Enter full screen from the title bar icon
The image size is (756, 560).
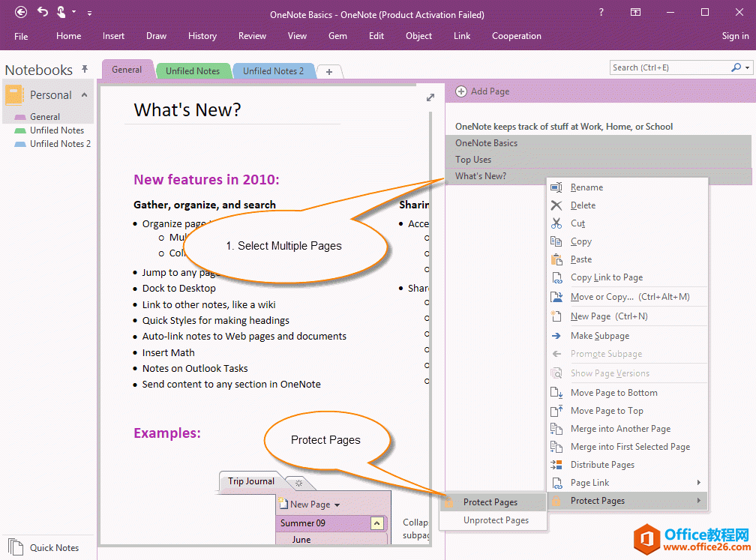pos(635,12)
